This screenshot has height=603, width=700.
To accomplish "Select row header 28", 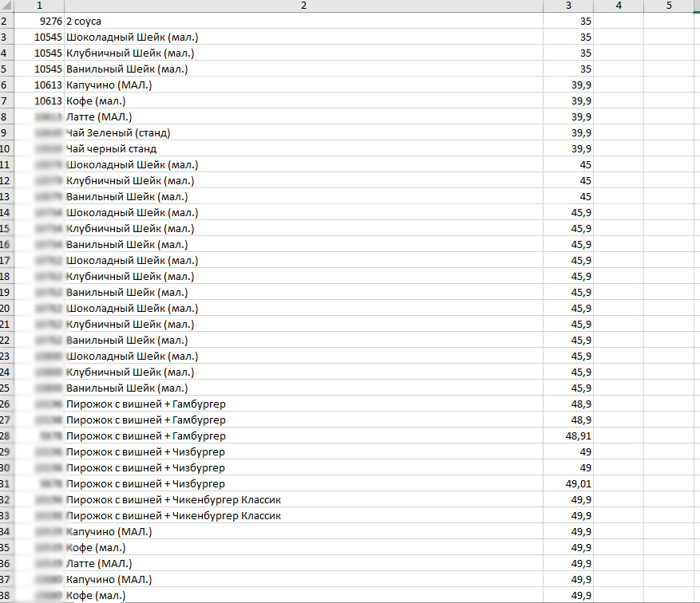I will pyautogui.click(x=6, y=436).
